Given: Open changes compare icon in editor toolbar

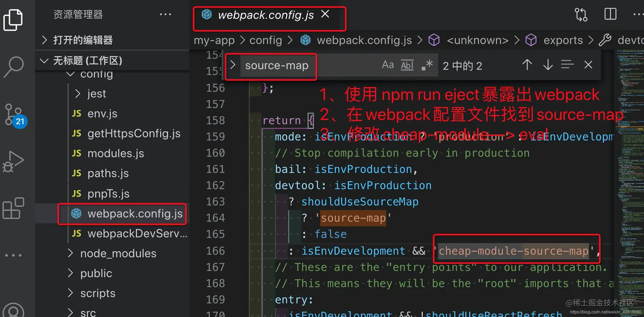Looking at the screenshot, I should pyautogui.click(x=581, y=14).
